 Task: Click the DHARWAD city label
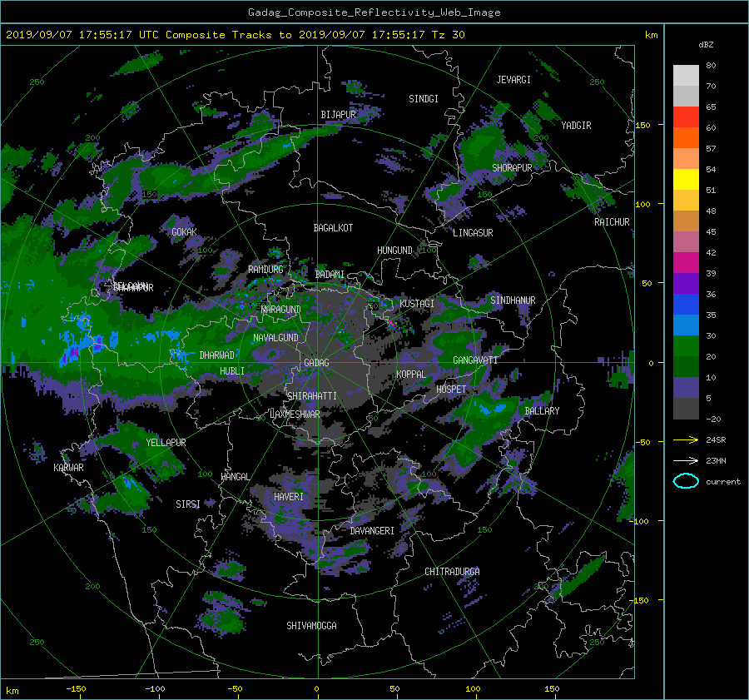217,355
